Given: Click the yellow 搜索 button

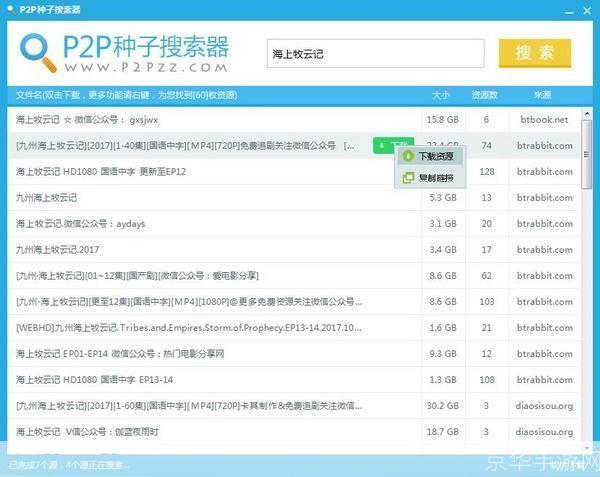Looking at the screenshot, I should click(x=535, y=53).
